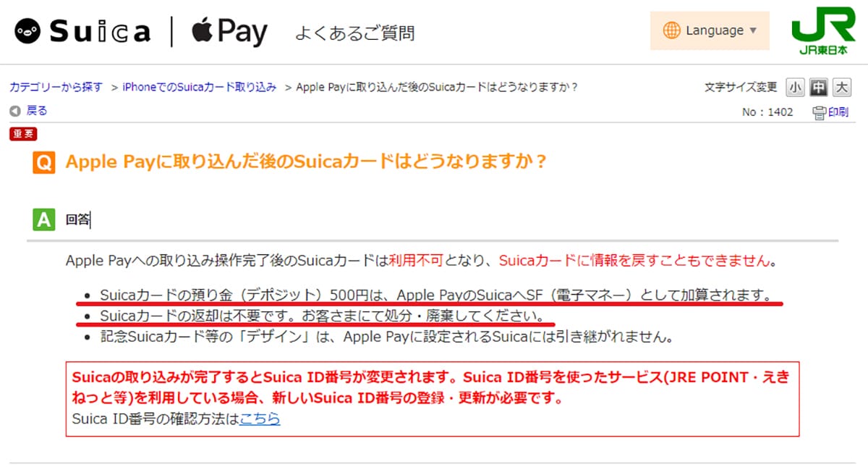Click the 戻る back link
The image size is (868, 467).
click(37, 111)
